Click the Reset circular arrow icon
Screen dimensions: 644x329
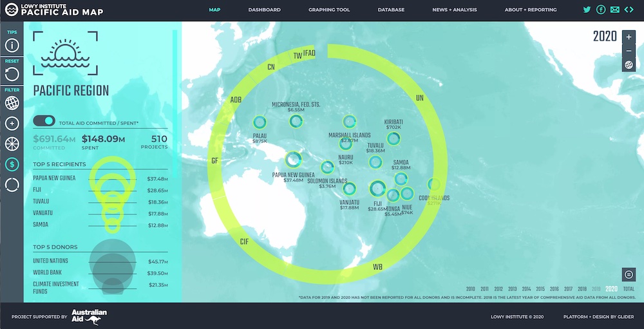tap(12, 75)
